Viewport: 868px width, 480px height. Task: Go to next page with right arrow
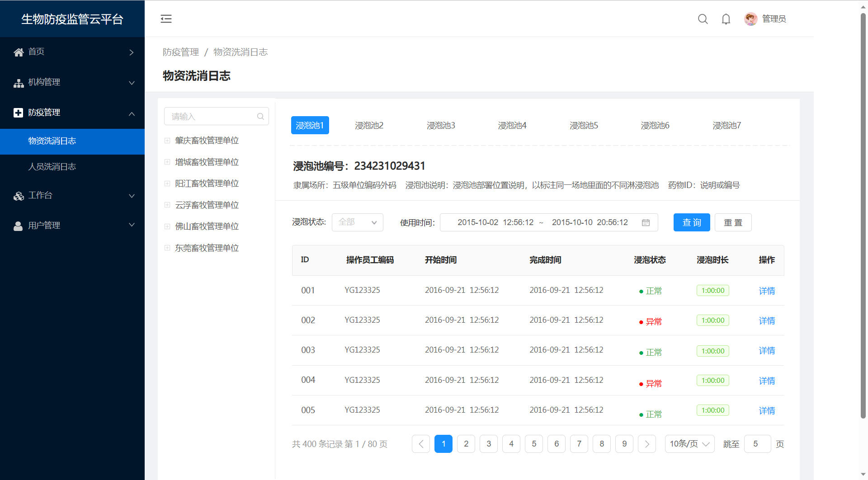click(x=647, y=444)
